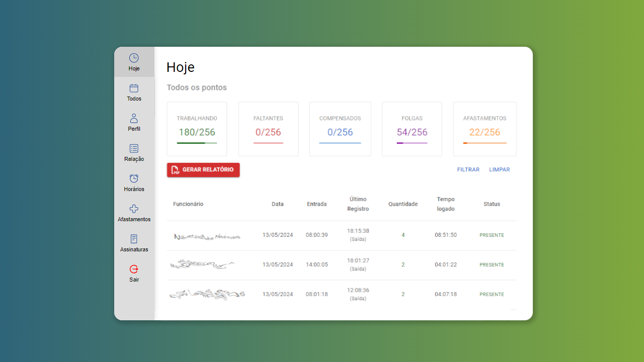Click the Hoje clock icon
Screen dimensions: 644x362
click(134, 58)
